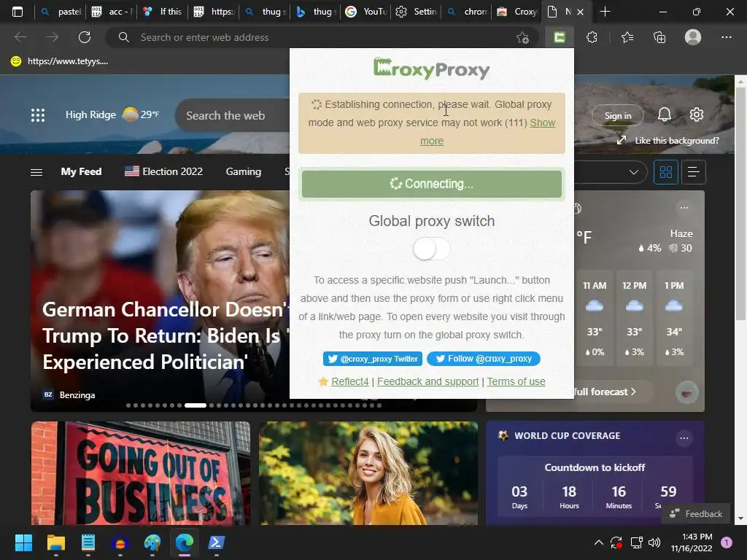Open a new tab with plus button
Image resolution: width=747 pixels, height=560 pixels.
[605, 12]
